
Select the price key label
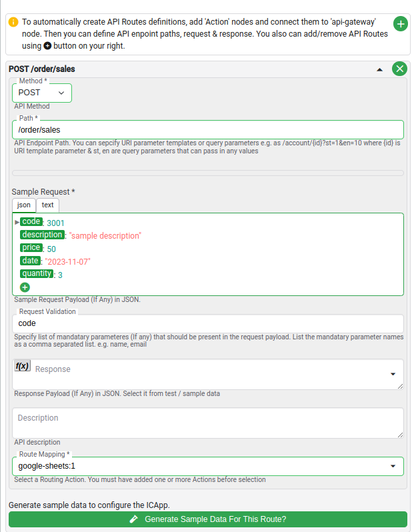tap(31, 247)
